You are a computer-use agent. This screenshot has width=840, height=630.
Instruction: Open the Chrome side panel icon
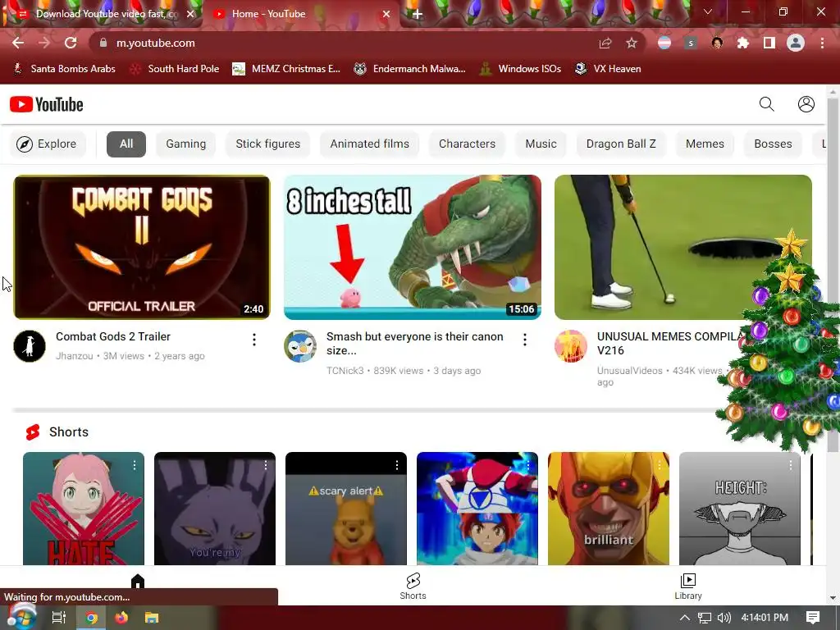pos(769,43)
